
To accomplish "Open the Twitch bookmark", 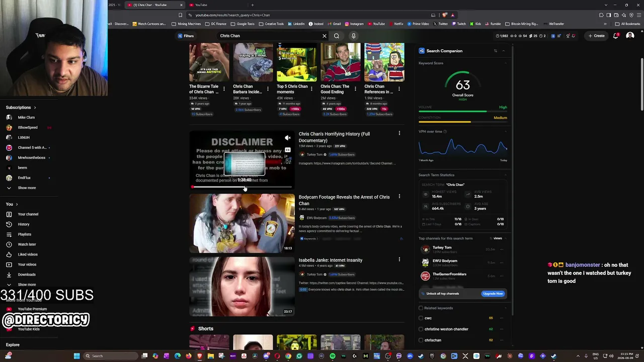I will 459,24.
